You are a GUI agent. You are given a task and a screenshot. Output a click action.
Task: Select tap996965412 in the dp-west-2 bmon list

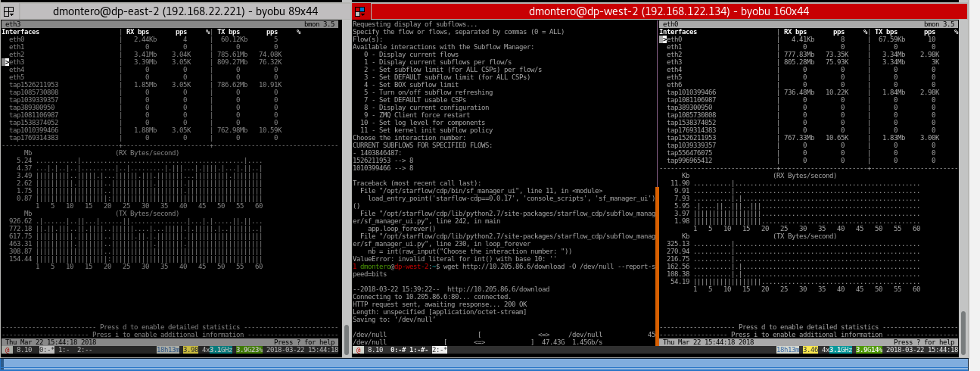coord(689,160)
